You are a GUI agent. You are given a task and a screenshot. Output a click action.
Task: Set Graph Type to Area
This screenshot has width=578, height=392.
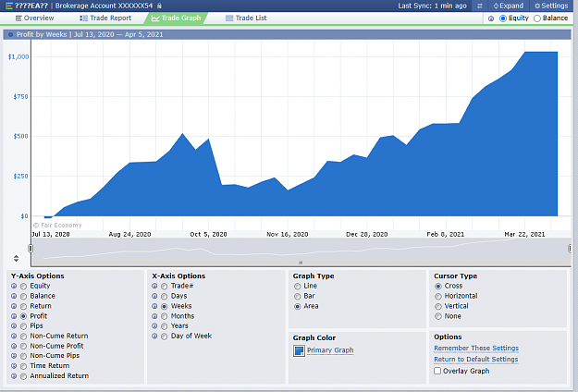[x=298, y=306]
